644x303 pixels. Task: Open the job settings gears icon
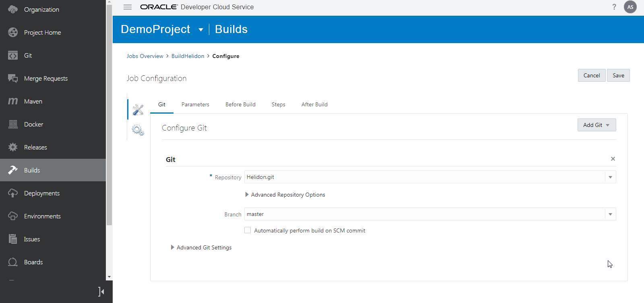(138, 130)
